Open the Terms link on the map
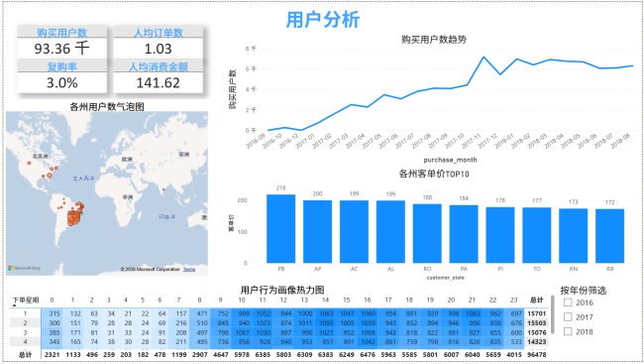Image resolution: width=644 pixels, height=364 pixels. tap(189, 270)
